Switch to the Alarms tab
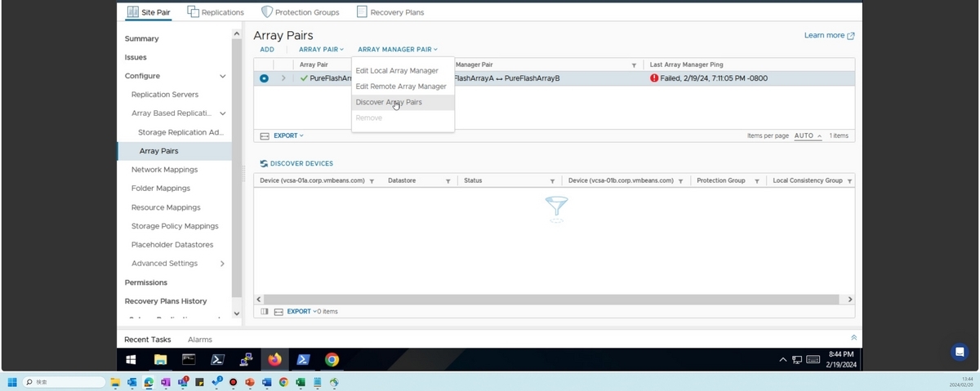Image resolution: width=980 pixels, height=391 pixels. coord(200,340)
